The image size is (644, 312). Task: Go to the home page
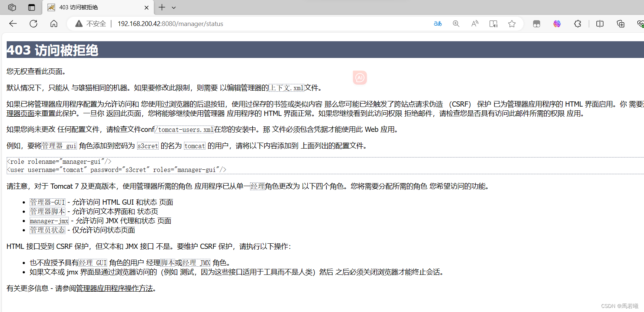click(x=54, y=24)
